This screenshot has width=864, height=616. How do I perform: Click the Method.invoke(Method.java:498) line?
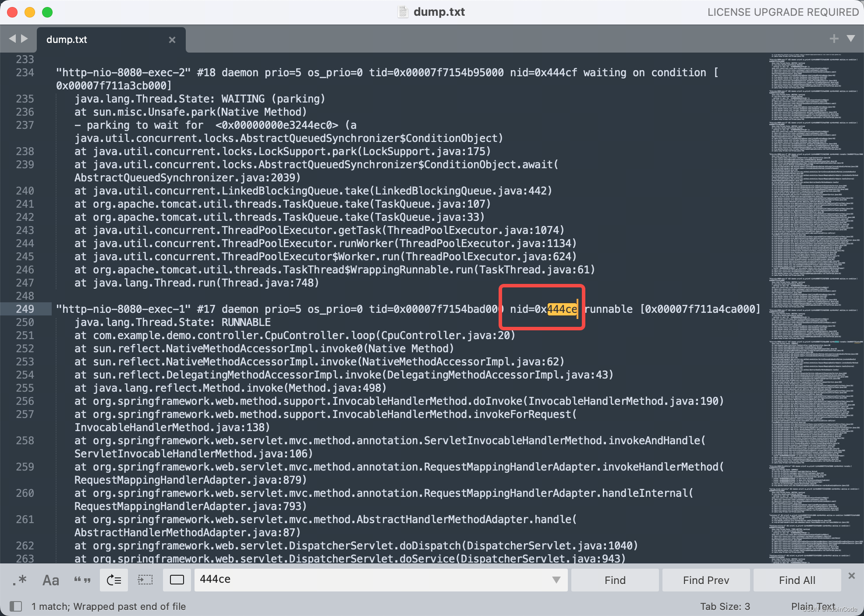point(230,388)
